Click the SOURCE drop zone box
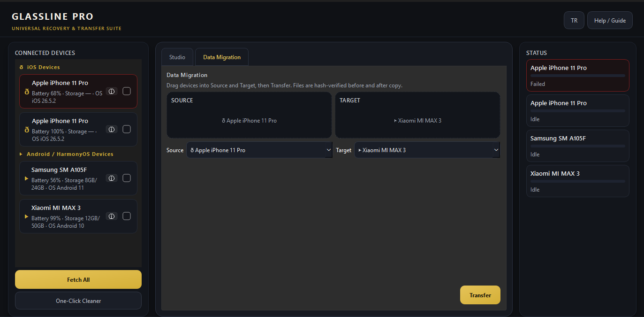This screenshot has width=644, height=317. (249, 115)
